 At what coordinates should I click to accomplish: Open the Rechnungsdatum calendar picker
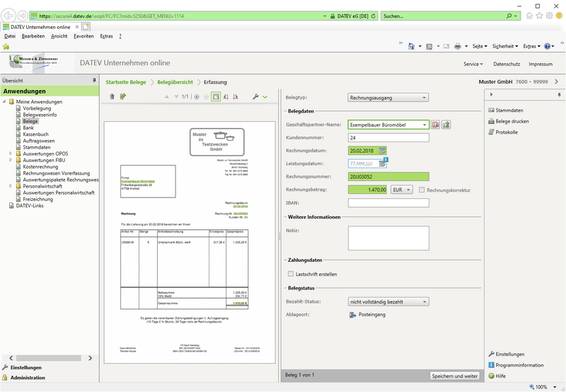[382, 151]
